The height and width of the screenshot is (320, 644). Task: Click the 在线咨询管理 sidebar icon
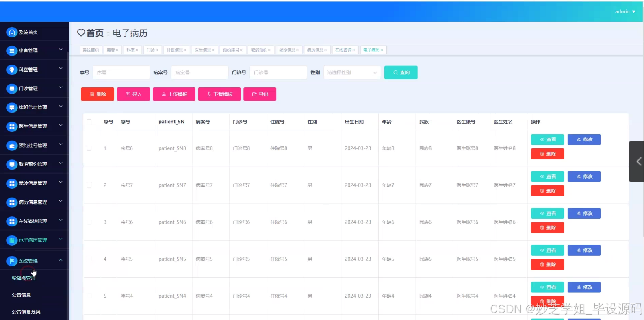[12, 221]
